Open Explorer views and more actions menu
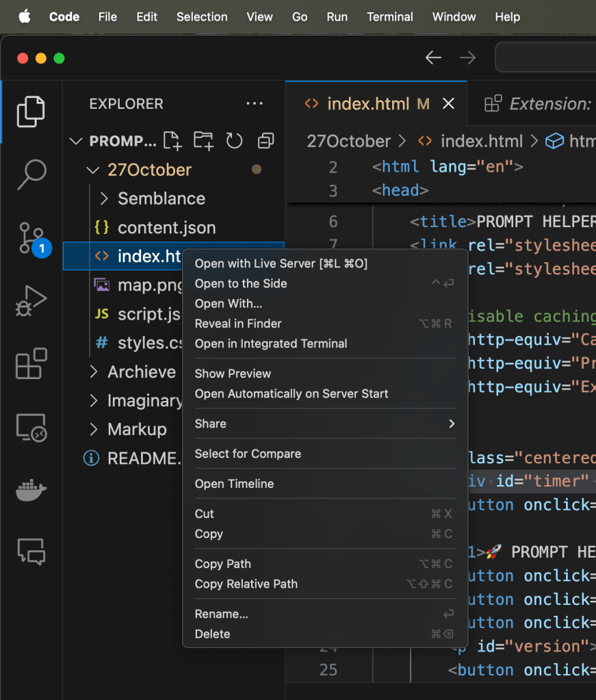The height and width of the screenshot is (700, 596). click(x=255, y=103)
